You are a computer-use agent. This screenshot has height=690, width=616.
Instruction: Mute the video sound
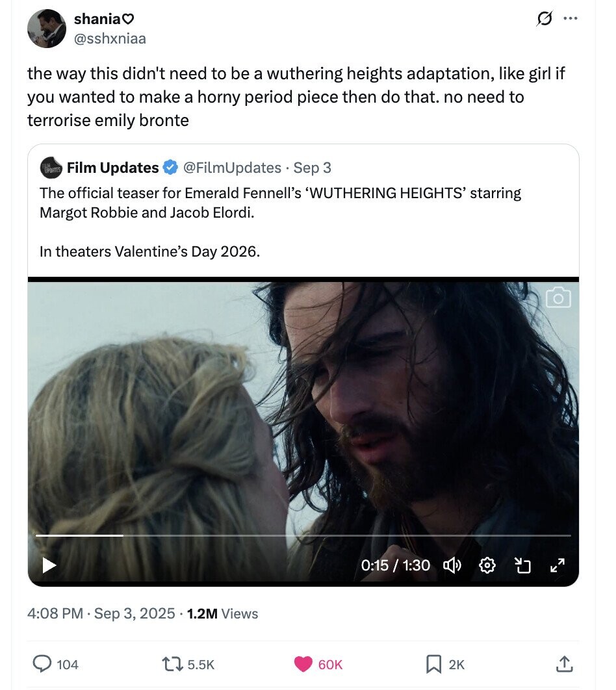click(452, 565)
